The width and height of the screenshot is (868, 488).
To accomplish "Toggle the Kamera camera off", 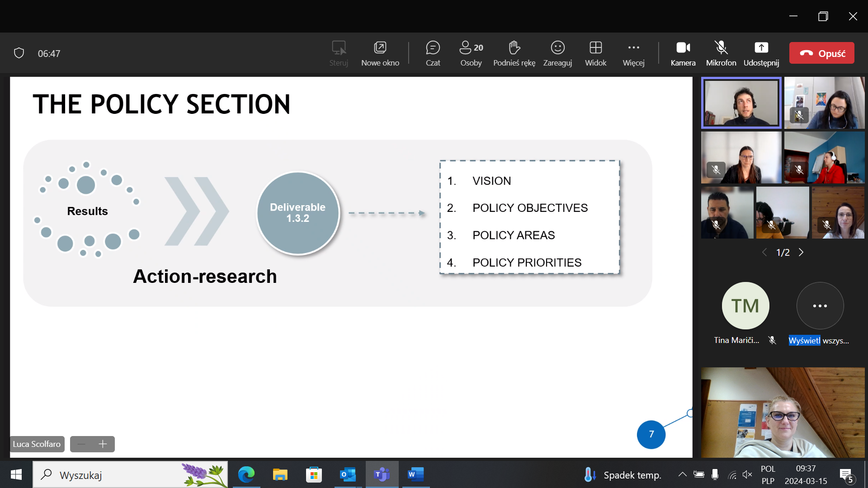I will tap(683, 53).
